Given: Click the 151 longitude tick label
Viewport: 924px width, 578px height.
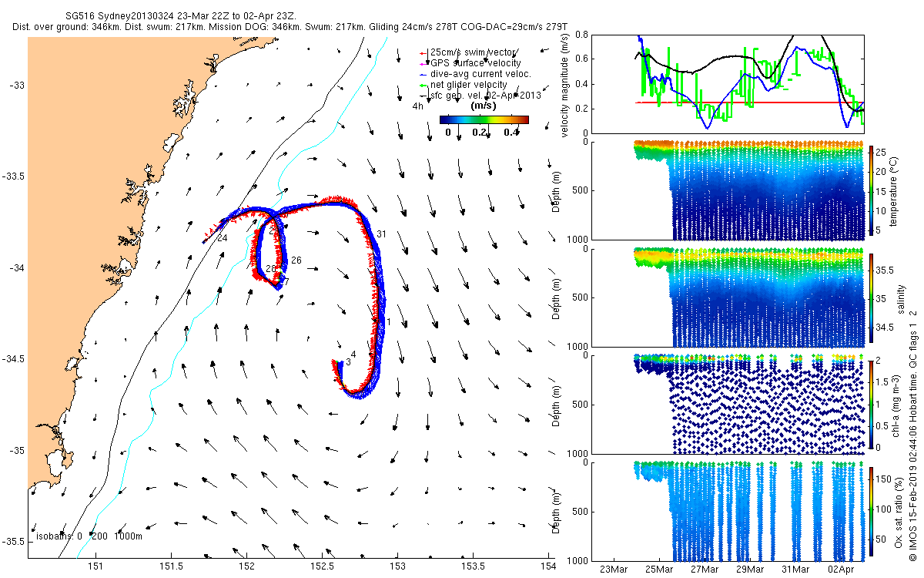Looking at the screenshot, I should point(95,567).
